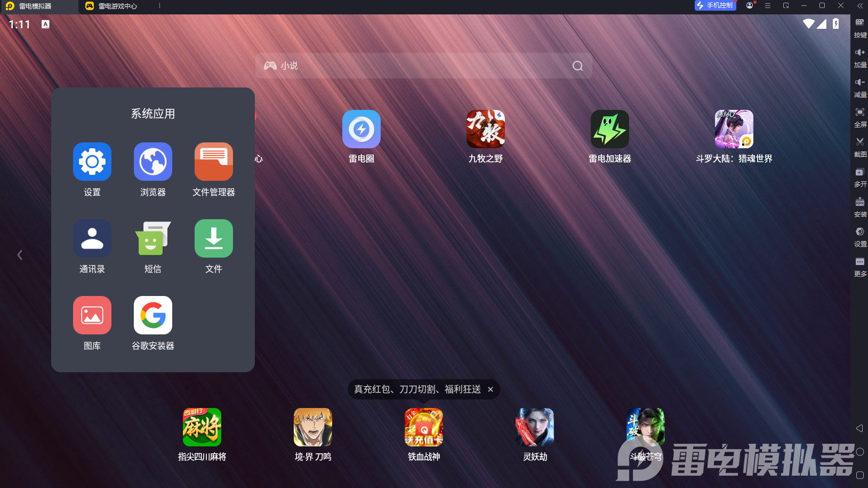Show 更多 sidebar options
Image resolution: width=868 pixels, height=488 pixels.
pyautogui.click(x=860, y=267)
